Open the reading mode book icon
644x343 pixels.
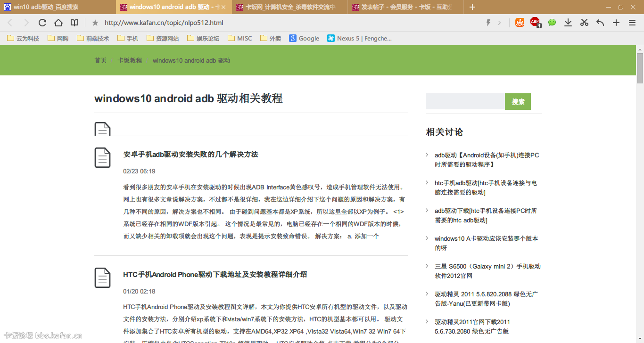point(74,23)
